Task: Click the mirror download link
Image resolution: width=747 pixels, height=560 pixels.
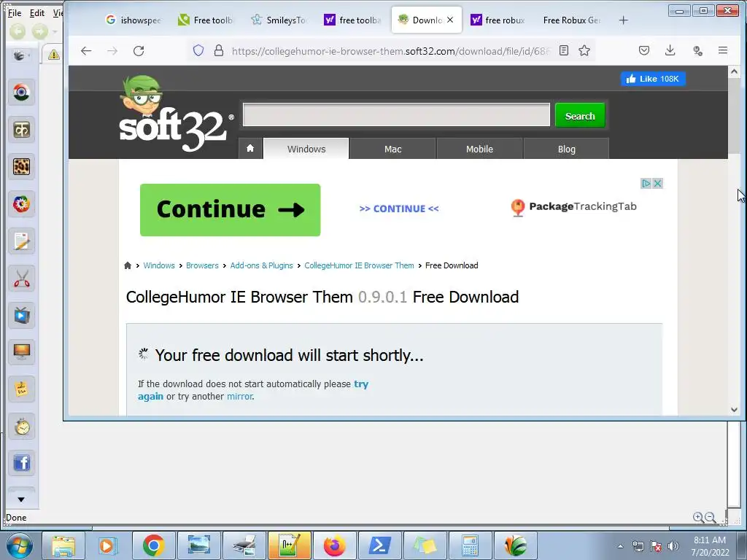Action: 239,396
